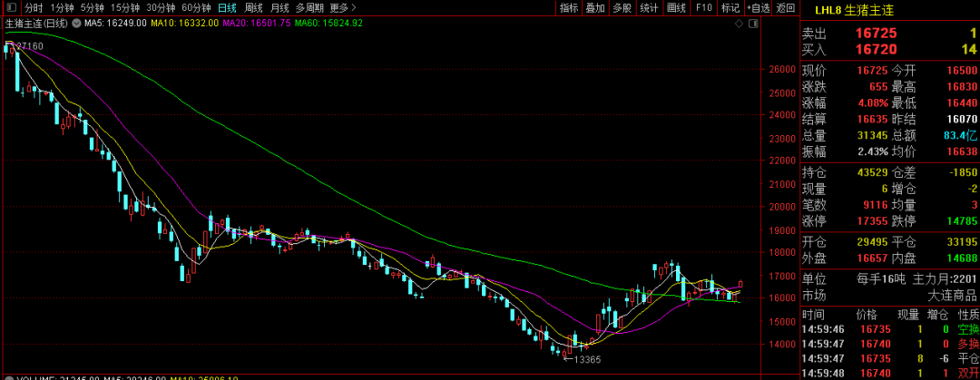Click the diamond icon above the price axis
Viewport: 980px width, 380px height.
739,23
